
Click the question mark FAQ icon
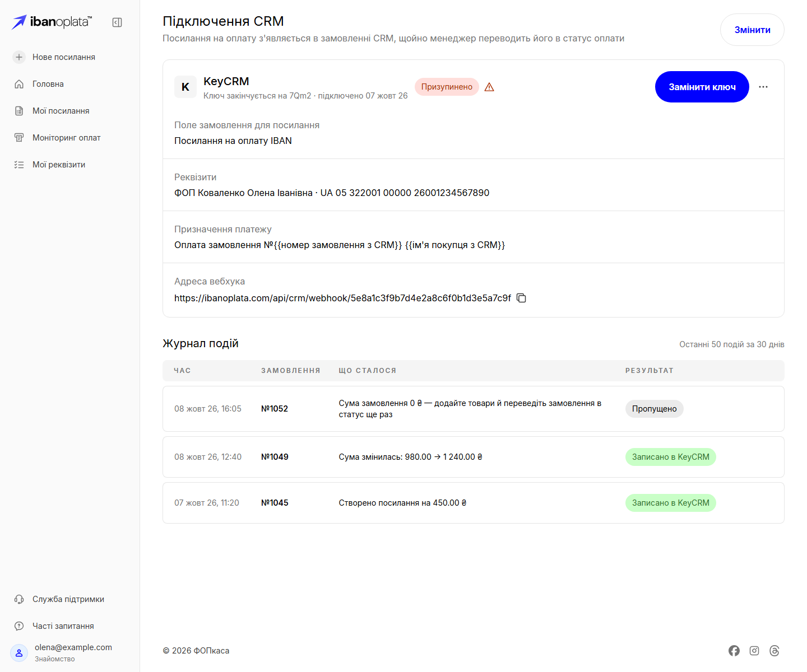point(19,626)
